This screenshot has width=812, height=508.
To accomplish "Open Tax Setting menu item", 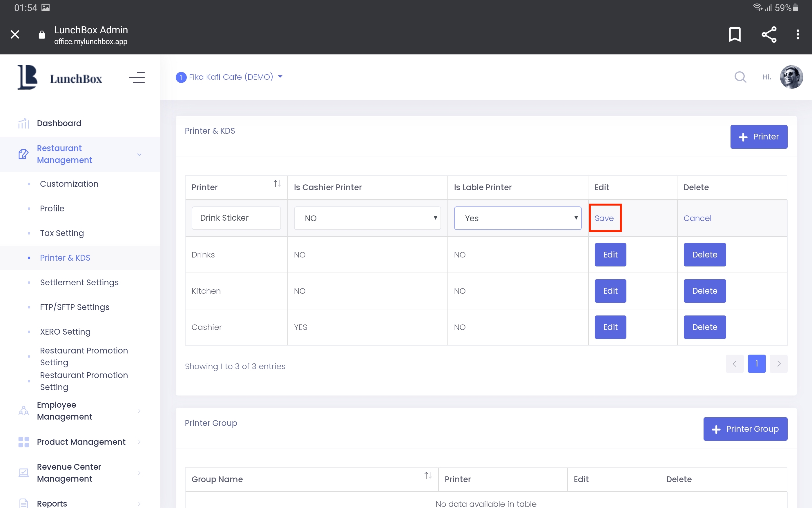I will 62,233.
